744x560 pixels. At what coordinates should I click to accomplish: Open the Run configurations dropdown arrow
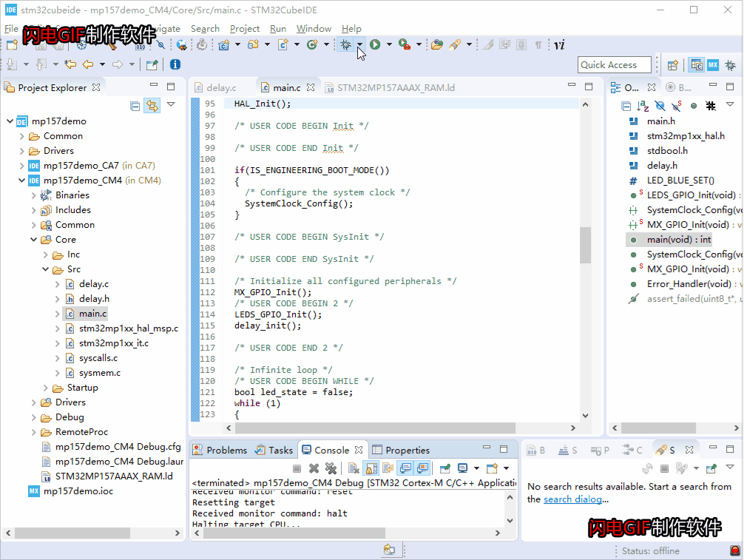click(x=389, y=44)
